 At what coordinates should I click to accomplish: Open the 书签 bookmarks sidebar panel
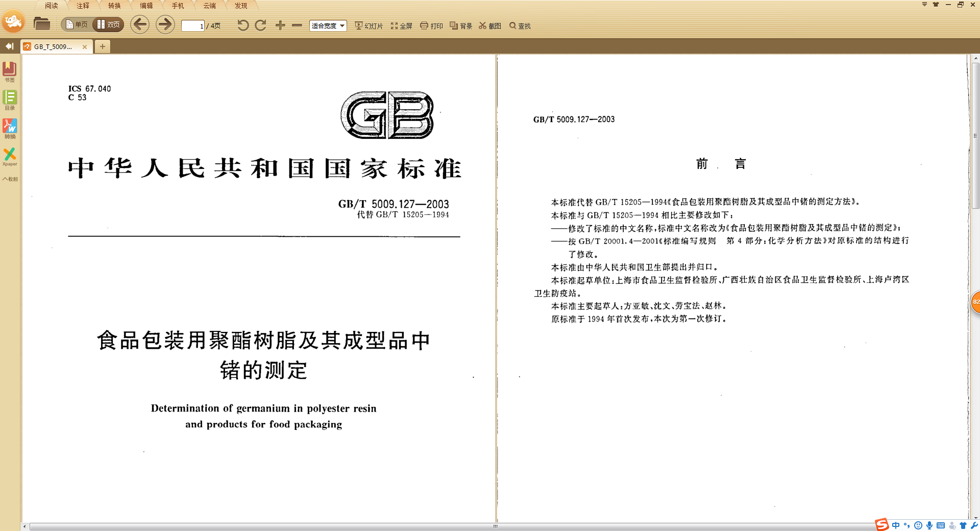tap(10, 71)
